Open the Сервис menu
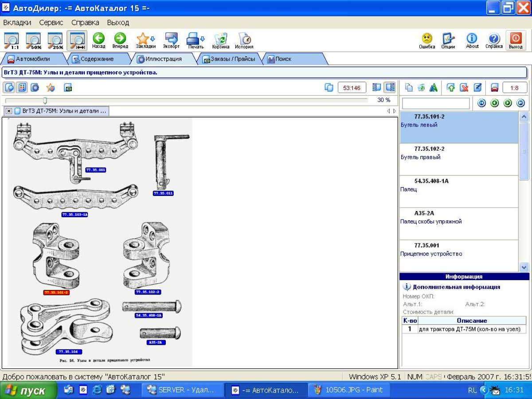Image resolution: width=532 pixels, height=399 pixels. pos(51,22)
